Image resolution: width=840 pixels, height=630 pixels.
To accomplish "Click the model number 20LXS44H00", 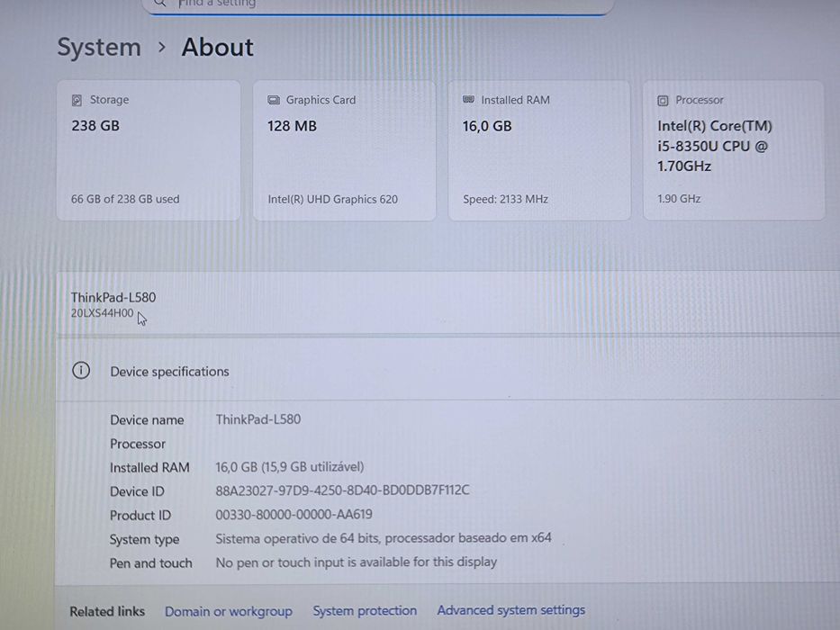I will (103, 313).
